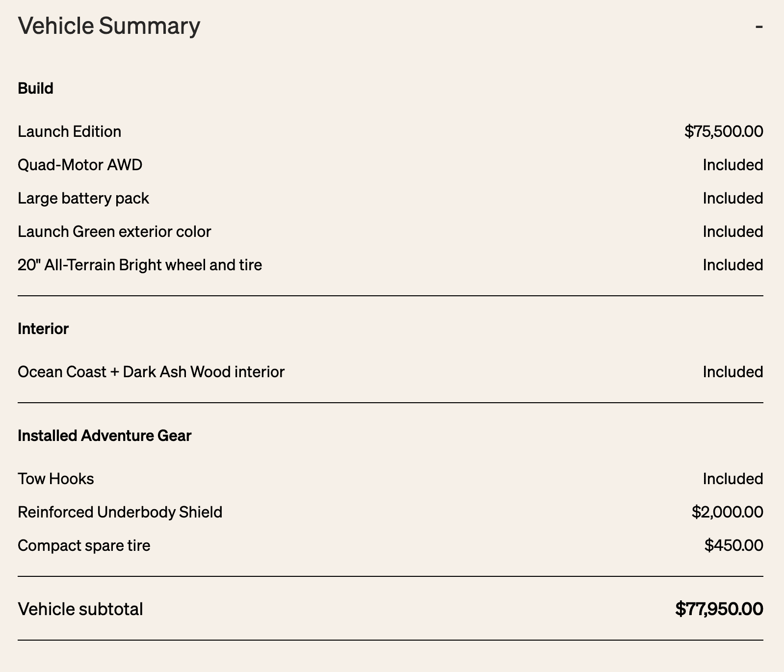The height and width of the screenshot is (672, 784).
Task: Click the $2,000.00 underbody shield price
Action: point(727,512)
